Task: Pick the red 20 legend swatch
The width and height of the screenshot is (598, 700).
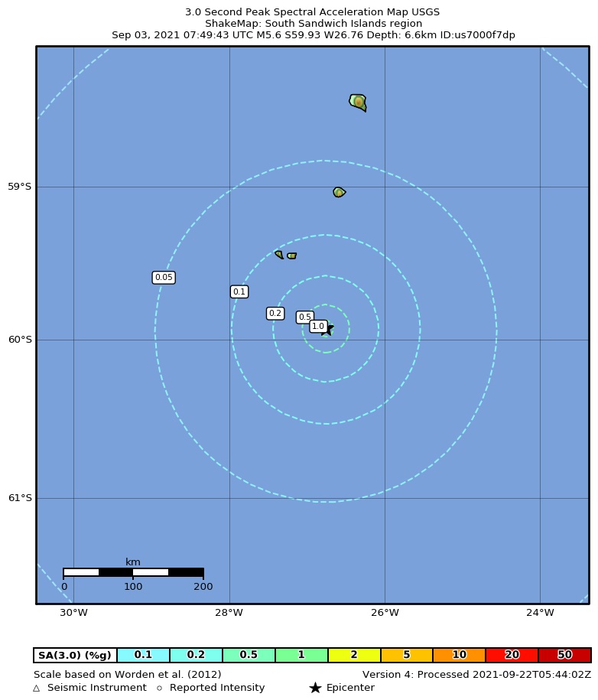Action: point(512,655)
